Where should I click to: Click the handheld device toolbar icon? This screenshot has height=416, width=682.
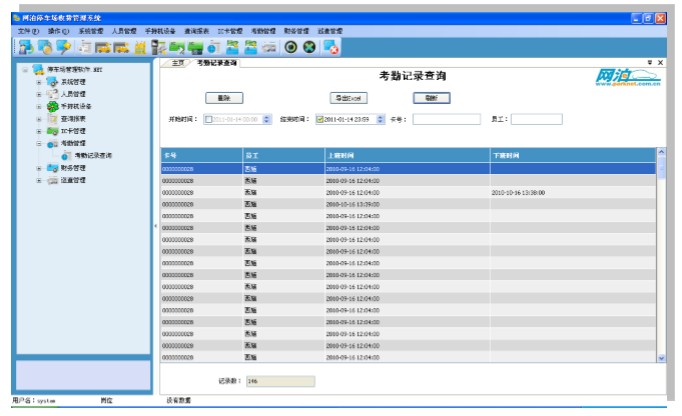pos(158,47)
